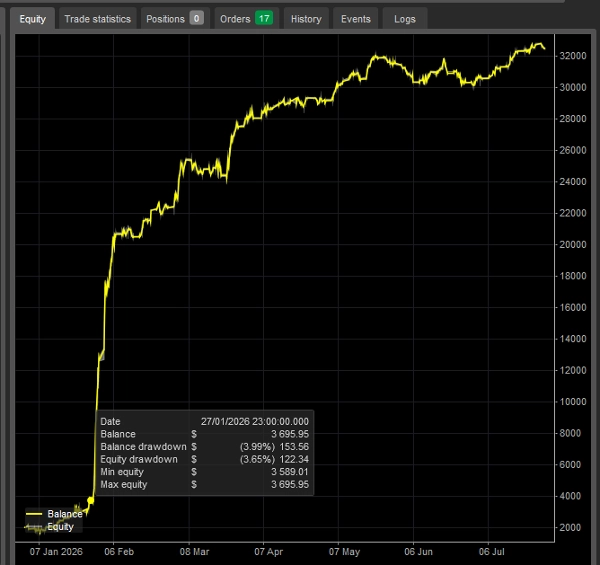Click the 07 Jan 2026 axis label
The width and height of the screenshot is (600, 565).
pos(56,552)
